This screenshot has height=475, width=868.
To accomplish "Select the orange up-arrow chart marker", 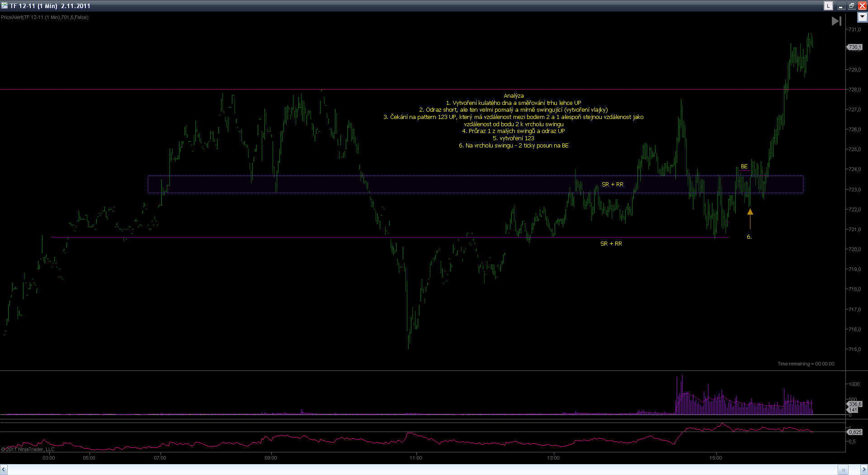I will pyautogui.click(x=750, y=211).
